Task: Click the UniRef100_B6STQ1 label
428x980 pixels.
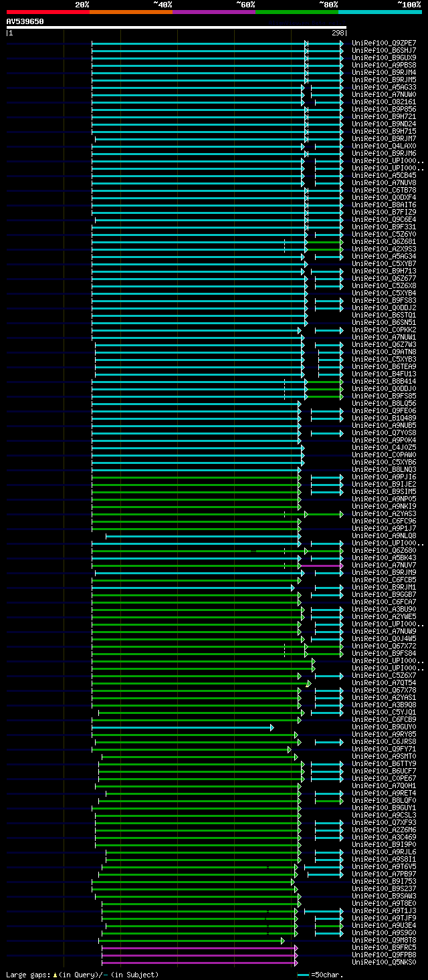Action: tap(384, 315)
